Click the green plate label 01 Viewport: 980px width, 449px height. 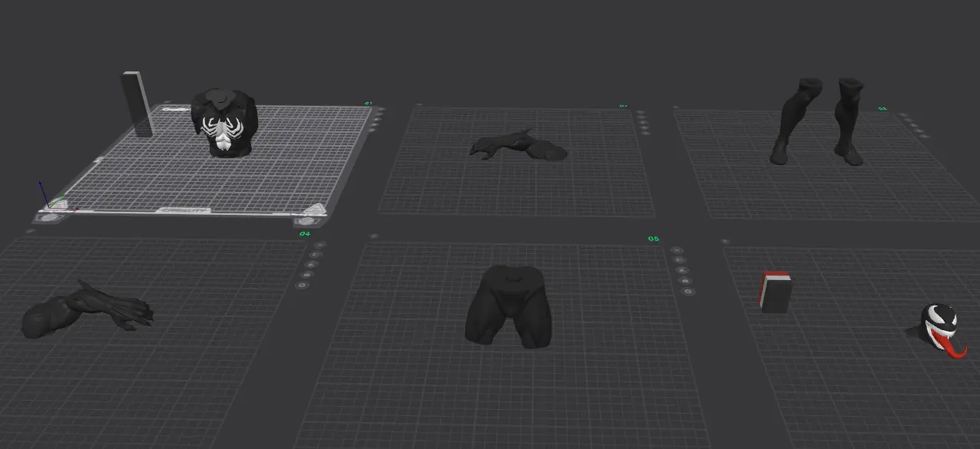(368, 103)
